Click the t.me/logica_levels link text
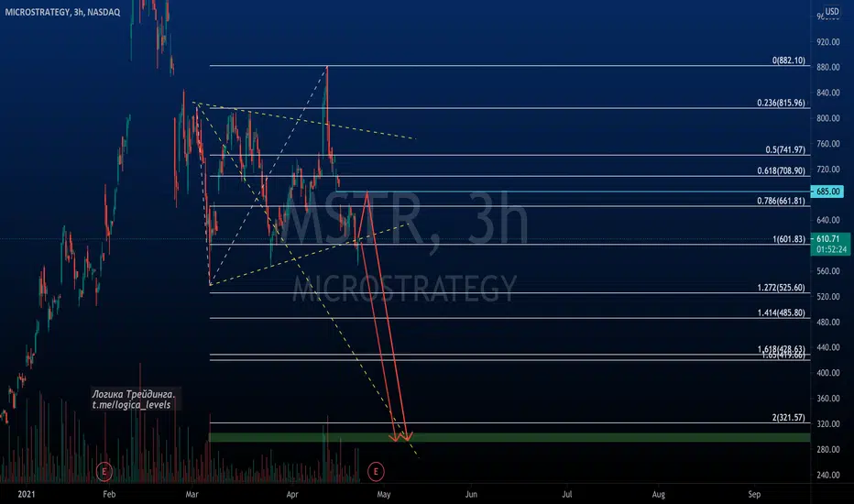Viewport: 854px width, 504px height. [131, 405]
